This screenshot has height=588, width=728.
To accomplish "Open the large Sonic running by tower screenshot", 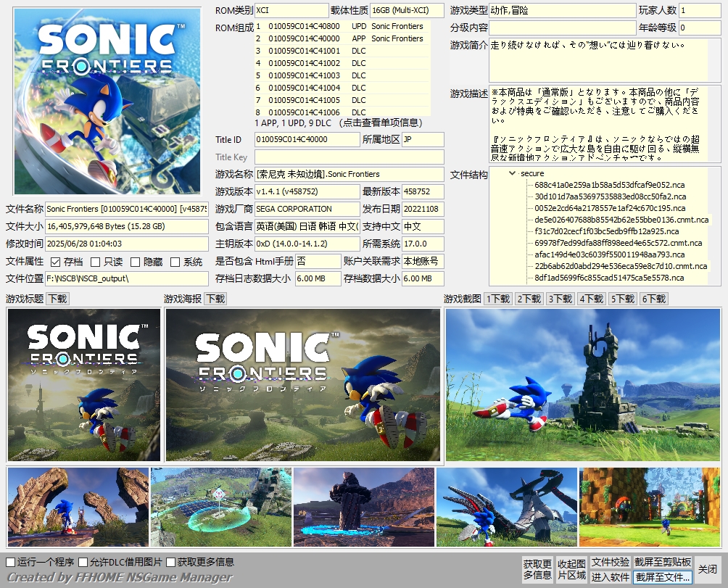I will click(x=583, y=385).
